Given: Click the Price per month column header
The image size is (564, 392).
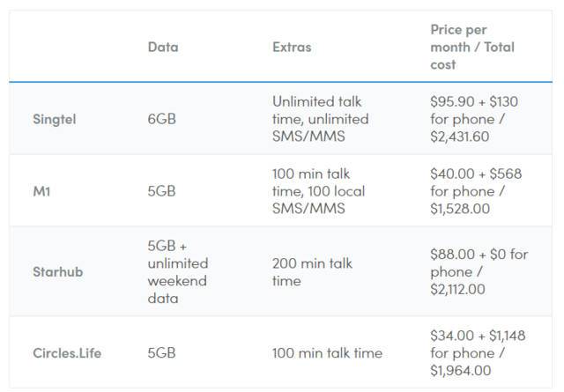Looking at the screenshot, I should [471, 47].
